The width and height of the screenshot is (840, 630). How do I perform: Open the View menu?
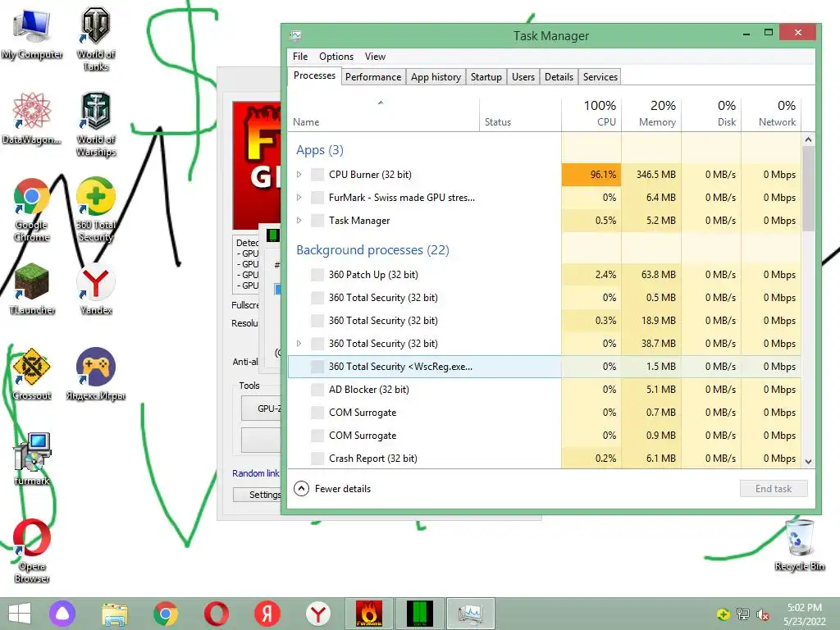coord(375,57)
